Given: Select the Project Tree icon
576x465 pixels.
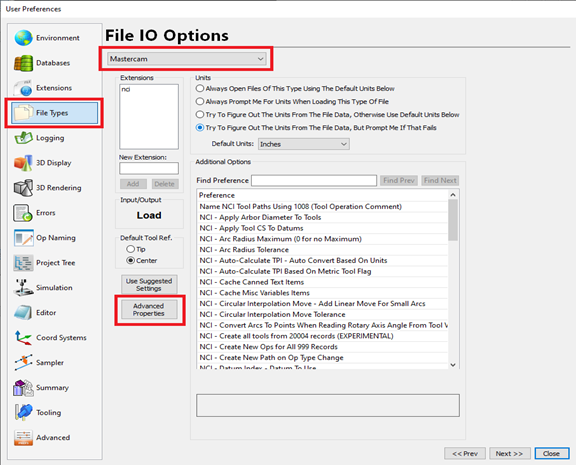Looking at the screenshot, I should (x=24, y=263).
